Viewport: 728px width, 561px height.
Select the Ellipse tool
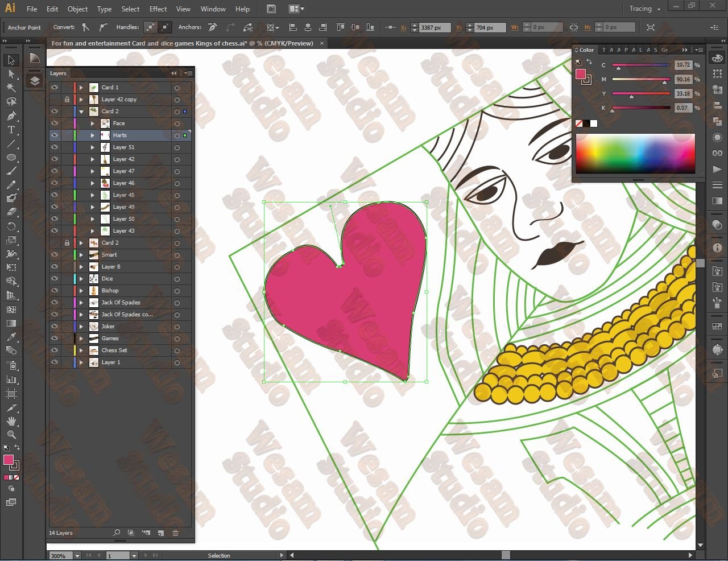click(x=11, y=158)
